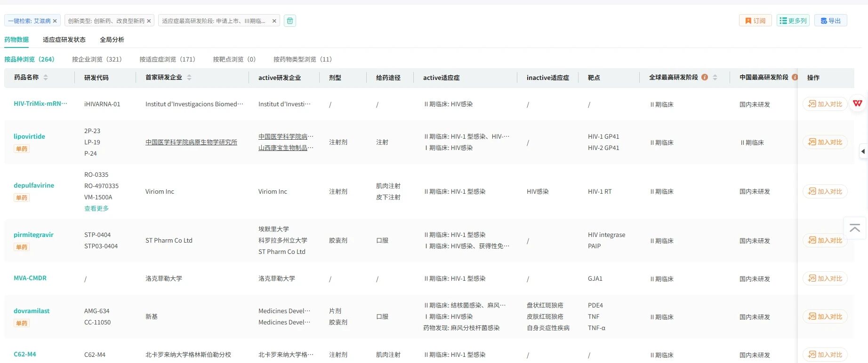The width and height of the screenshot is (868, 363).
Task: Open the 全局分析 tab
Action: point(112,39)
